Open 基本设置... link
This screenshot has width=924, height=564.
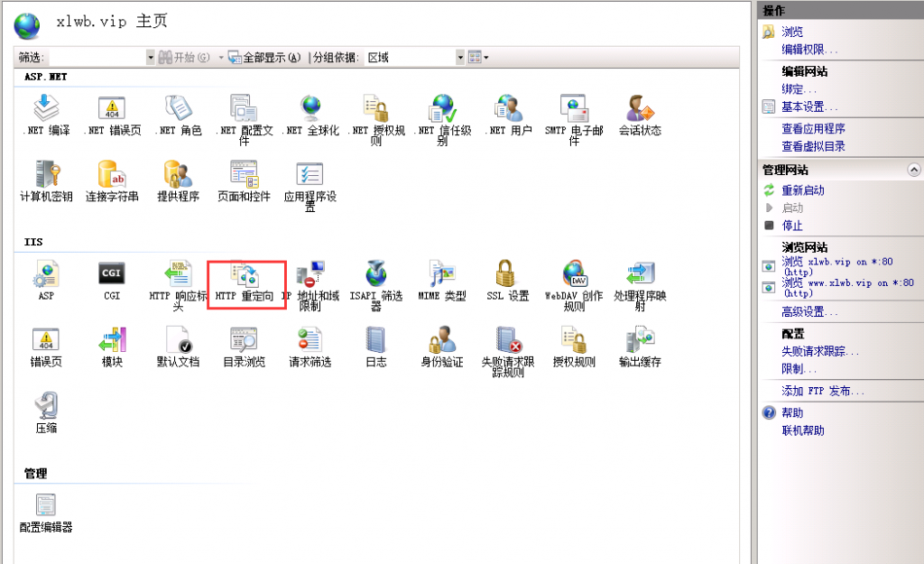pyautogui.click(x=809, y=106)
